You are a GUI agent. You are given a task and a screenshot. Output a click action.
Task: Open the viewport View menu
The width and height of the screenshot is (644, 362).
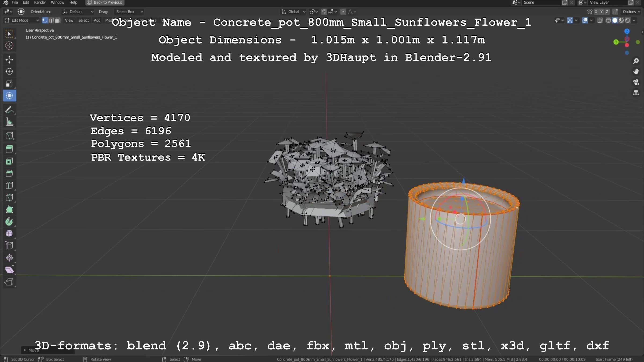pos(69,20)
